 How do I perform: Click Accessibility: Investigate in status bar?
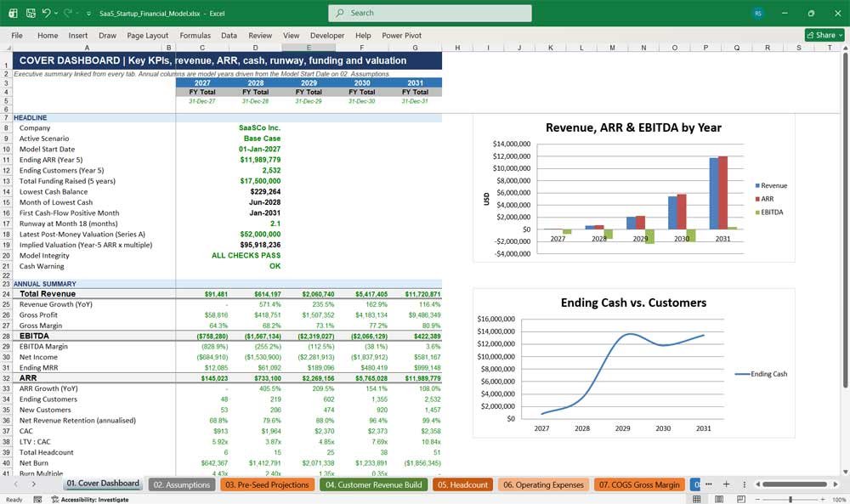click(90, 499)
